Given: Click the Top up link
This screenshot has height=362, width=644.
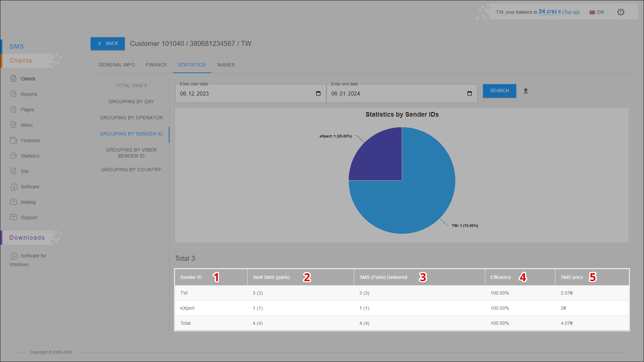Looking at the screenshot, I should pos(571,12).
